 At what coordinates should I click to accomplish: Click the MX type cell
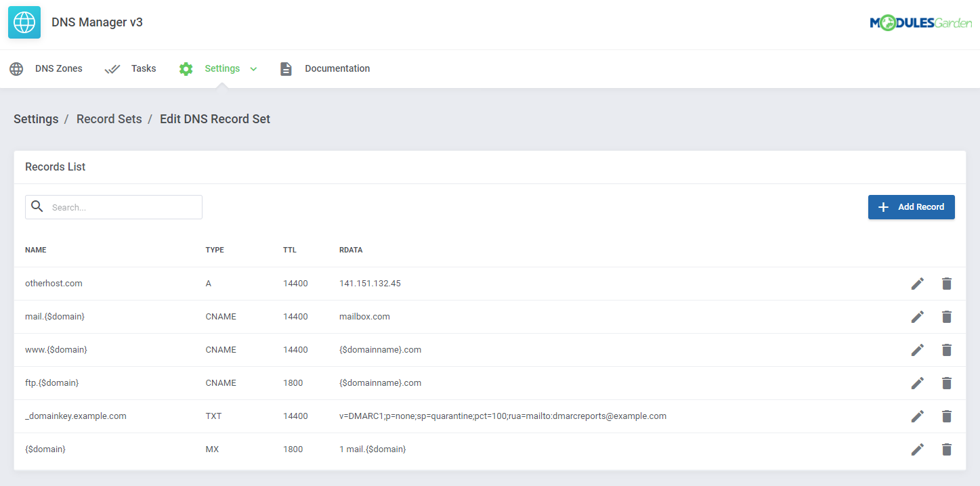coord(212,449)
